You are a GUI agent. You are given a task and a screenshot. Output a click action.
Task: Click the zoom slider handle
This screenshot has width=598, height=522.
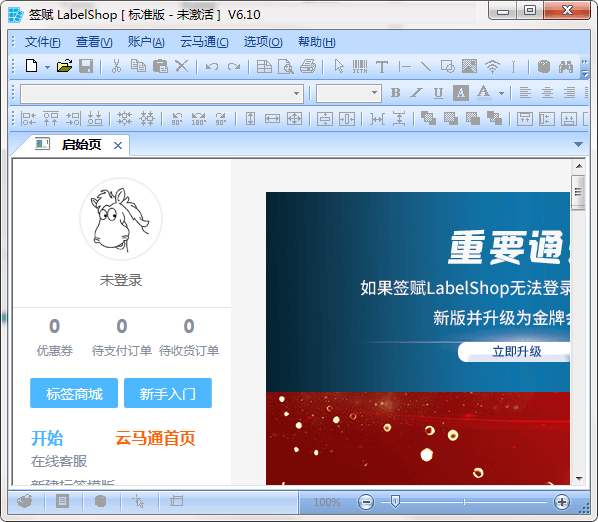coord(395,501)
